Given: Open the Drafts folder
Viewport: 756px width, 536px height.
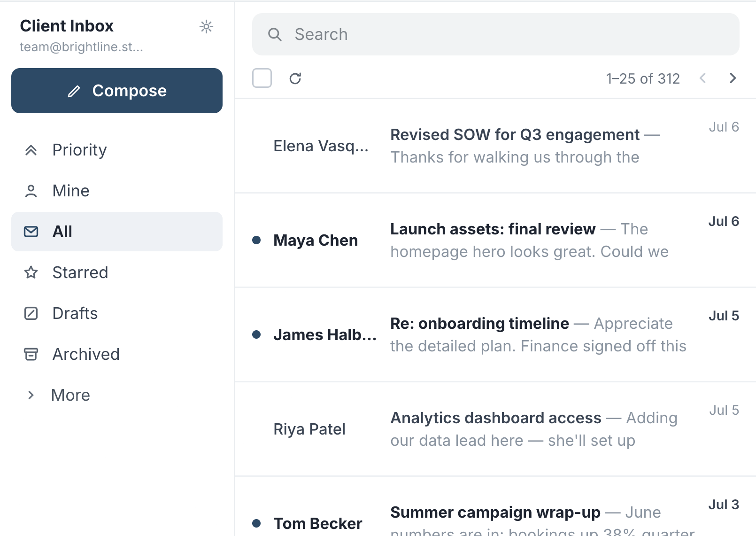Looking at the screenshot, I should click(117, 313).
